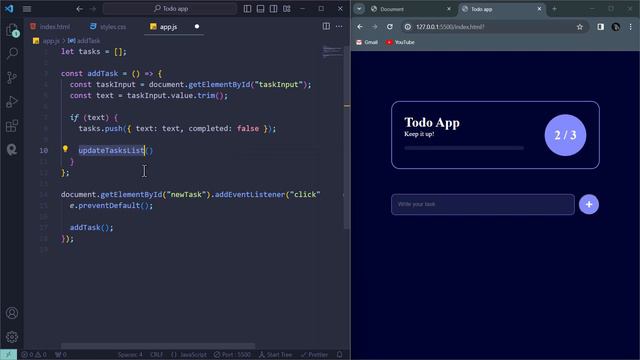Click the editor horizontal scrollbar

tap(158, 346)
